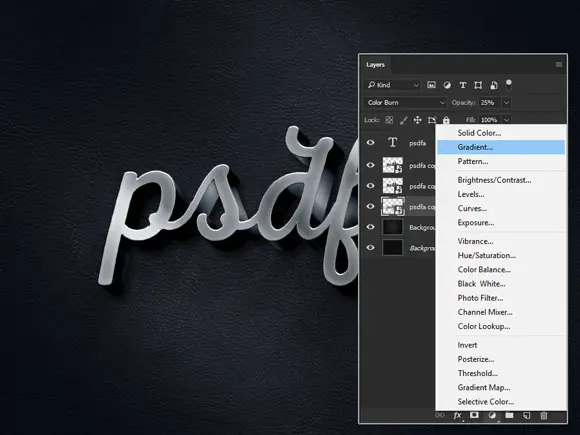Open the Layers panel options menu
580x435 pixels.
(x=559, y=65)
